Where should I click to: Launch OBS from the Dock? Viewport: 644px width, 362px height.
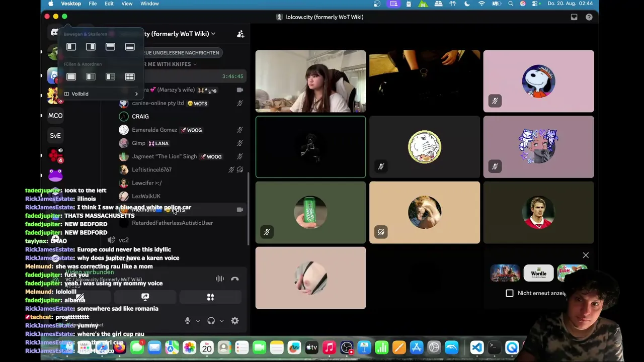(x=347, y=347)
